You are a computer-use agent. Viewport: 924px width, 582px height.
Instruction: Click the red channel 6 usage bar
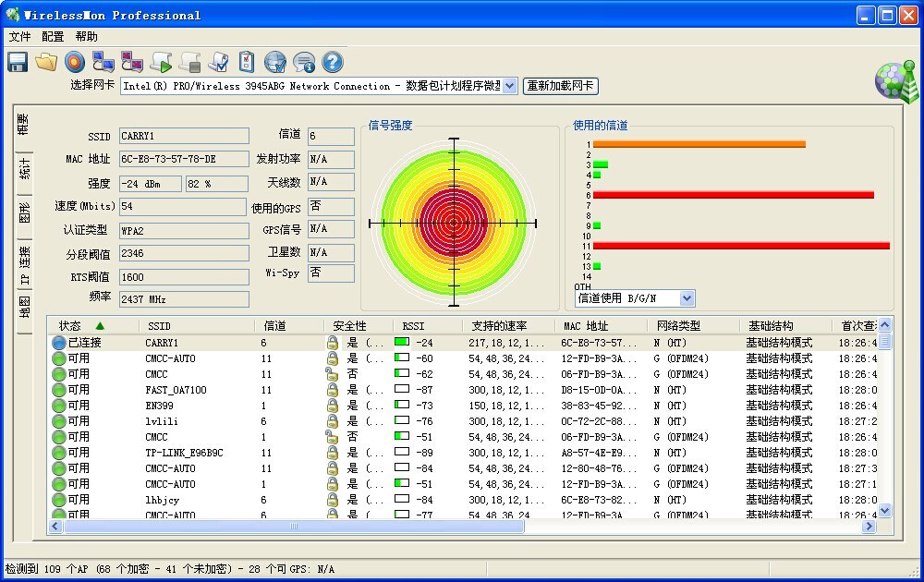(733, 195)
